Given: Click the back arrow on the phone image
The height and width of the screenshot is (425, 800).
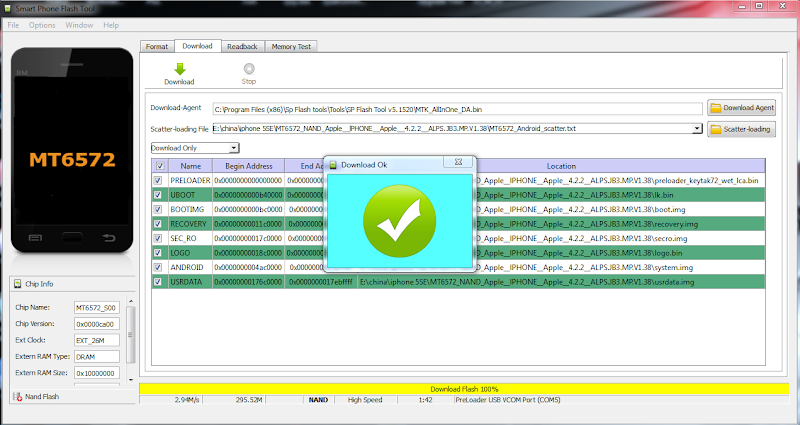Looking at the screenshot, I should [109, 238].
